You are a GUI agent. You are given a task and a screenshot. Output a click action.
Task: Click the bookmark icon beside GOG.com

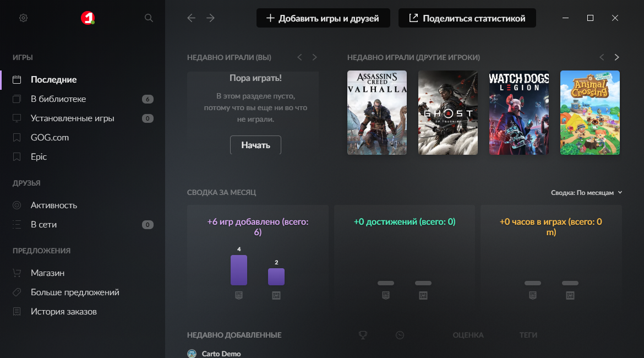coord(17,138)
